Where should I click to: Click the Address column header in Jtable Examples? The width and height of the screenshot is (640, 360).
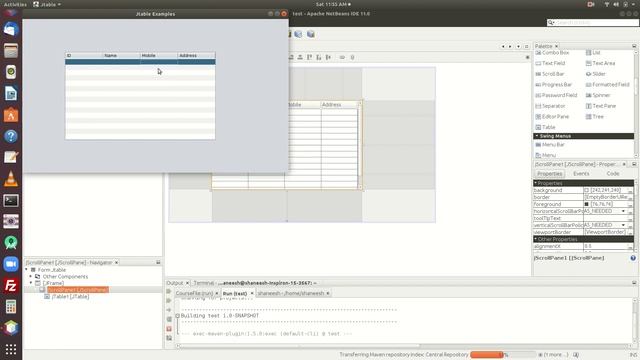pyautogui.click(x=196, y=55)
